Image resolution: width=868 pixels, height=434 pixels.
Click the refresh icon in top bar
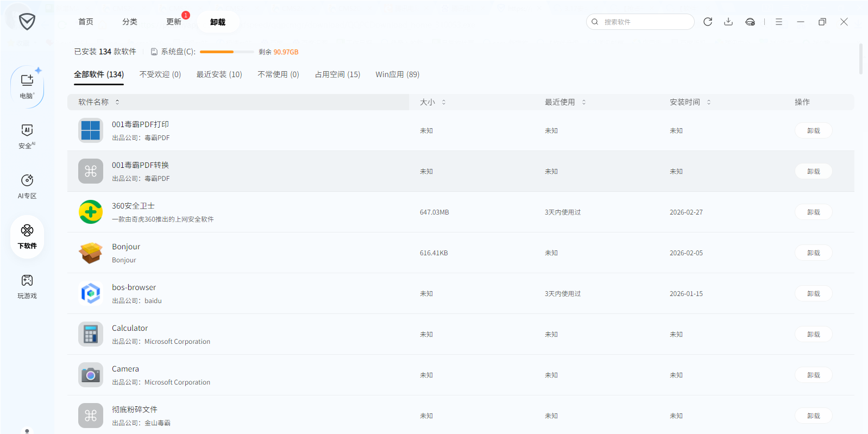tap(707, 22)
